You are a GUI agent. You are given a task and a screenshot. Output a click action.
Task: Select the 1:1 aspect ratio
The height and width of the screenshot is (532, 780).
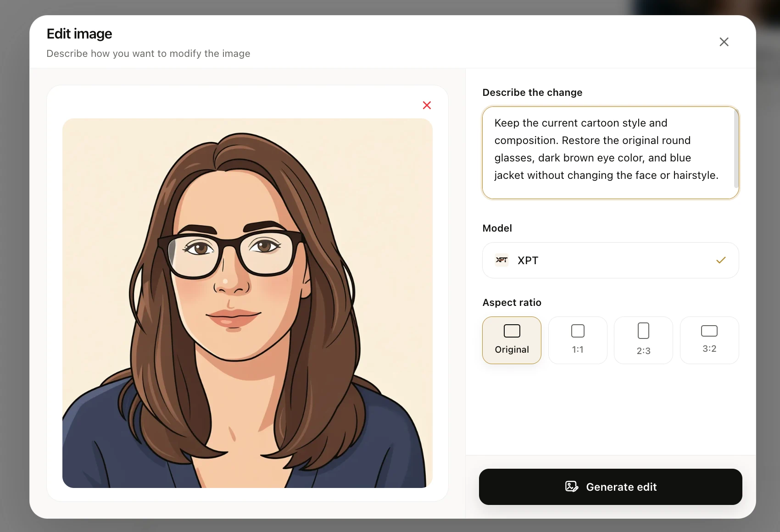click(x=578, y=340)
